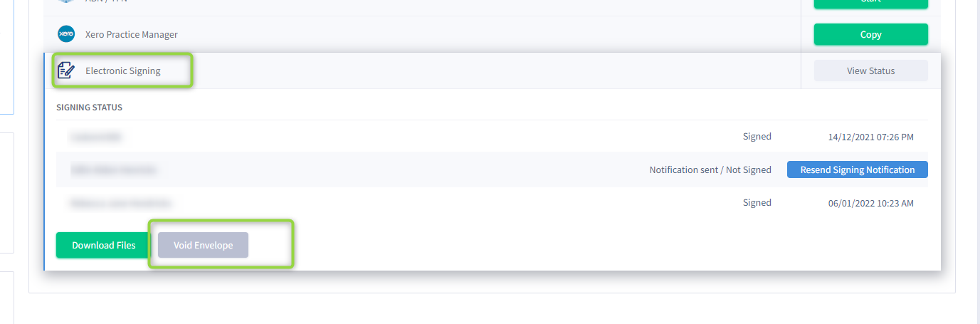Click the Signed status beside 06/01/2022
The height and width of the screenshot is (324, 980).
point(757,202)
